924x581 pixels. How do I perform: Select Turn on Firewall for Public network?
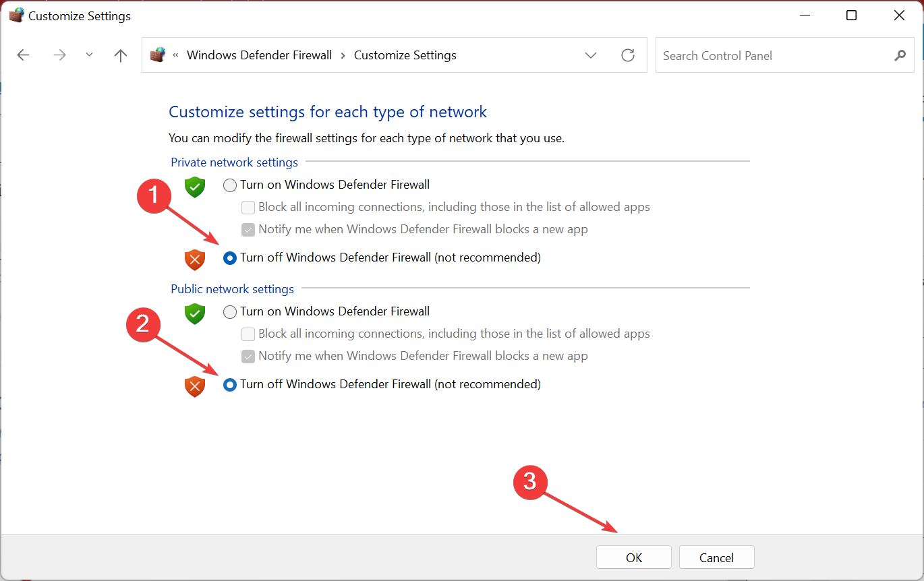point(230,312)
